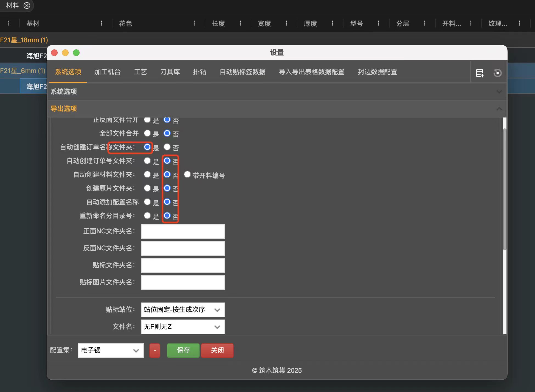Close the 材料 tab with its X icon
535x392 pixels.
(x=27, y=5)
